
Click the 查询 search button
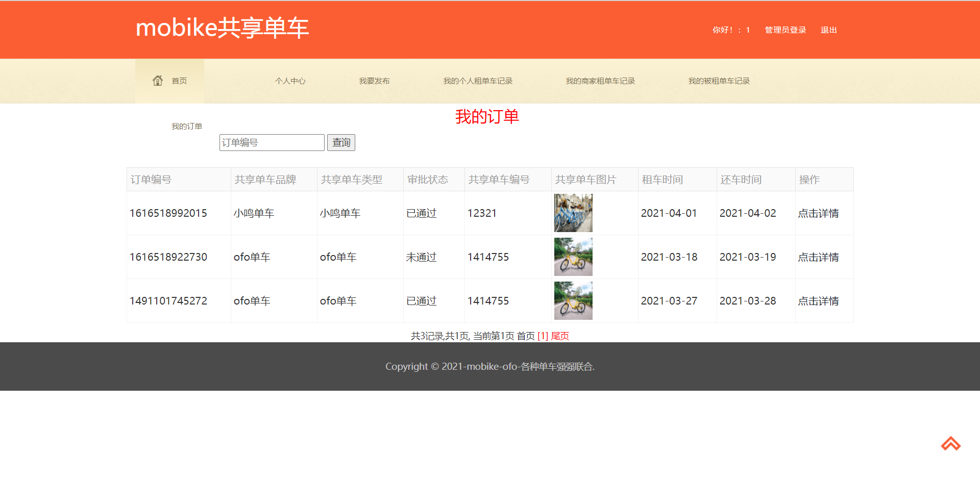click(341, 143)
